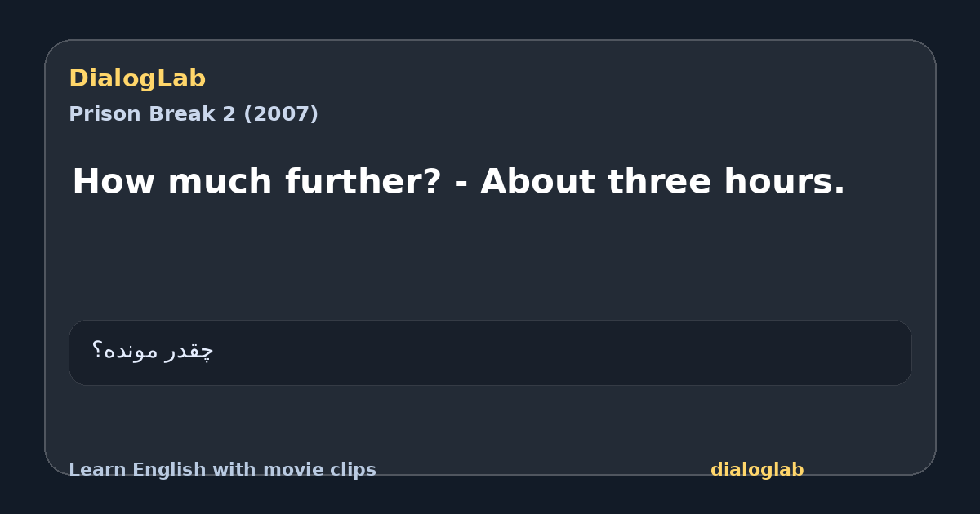The height and width of the screenshot is (514, 980).
Task: Click empty area right of the Persian text
Action: pos(563,352)
